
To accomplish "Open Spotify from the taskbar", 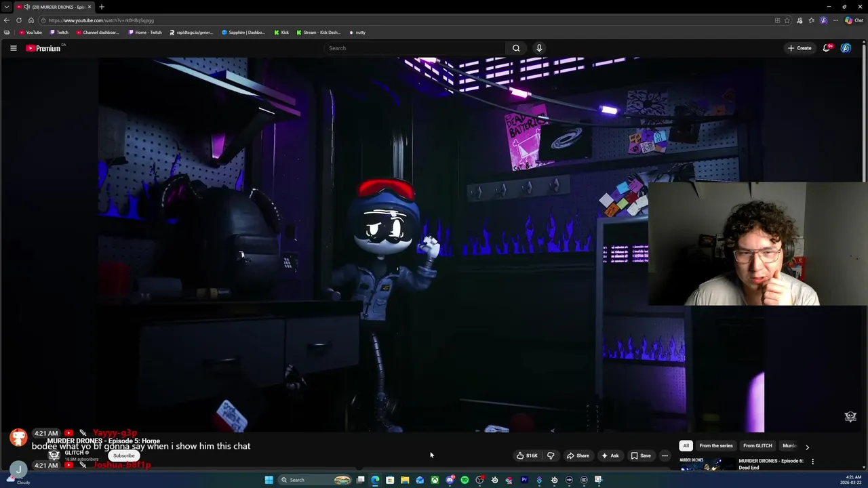I will (x=465, y=480).
